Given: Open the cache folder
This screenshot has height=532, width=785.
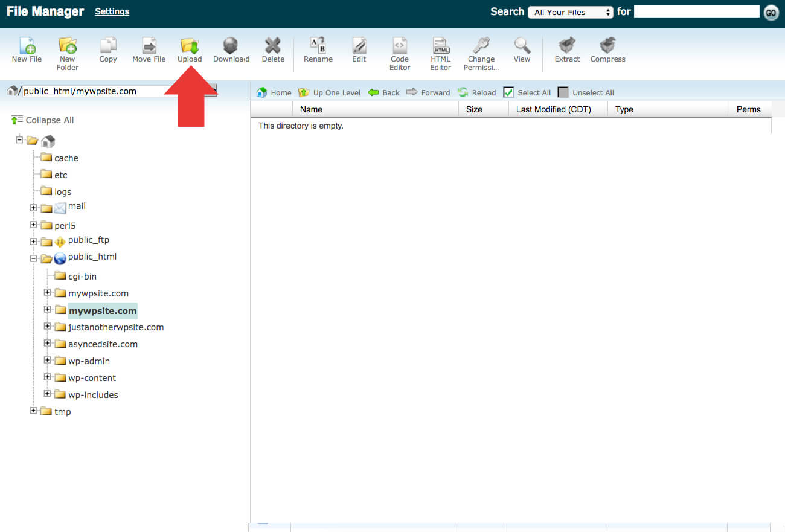Looking at the screenshot, I should [x=66, y=158].
